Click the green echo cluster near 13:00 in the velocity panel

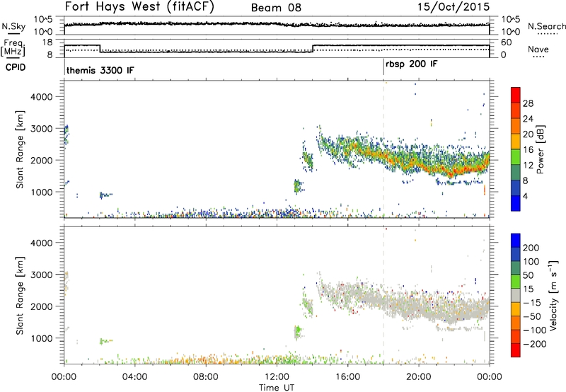[298, 330]
